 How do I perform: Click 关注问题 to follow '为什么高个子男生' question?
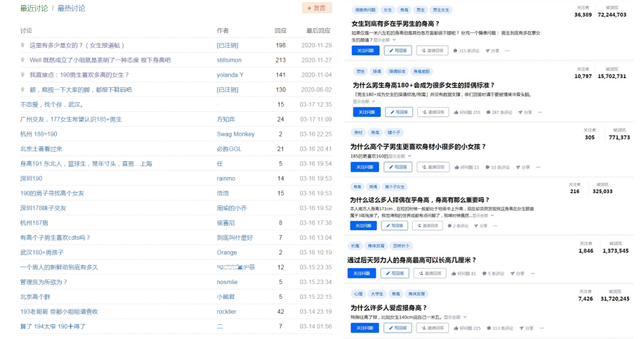(364, 167)
